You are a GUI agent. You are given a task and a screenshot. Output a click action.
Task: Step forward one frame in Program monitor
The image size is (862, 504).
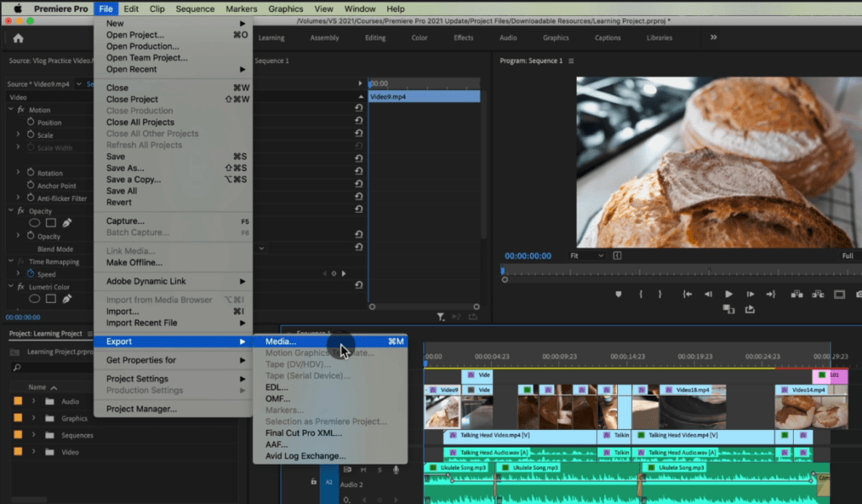coord(750,294)
